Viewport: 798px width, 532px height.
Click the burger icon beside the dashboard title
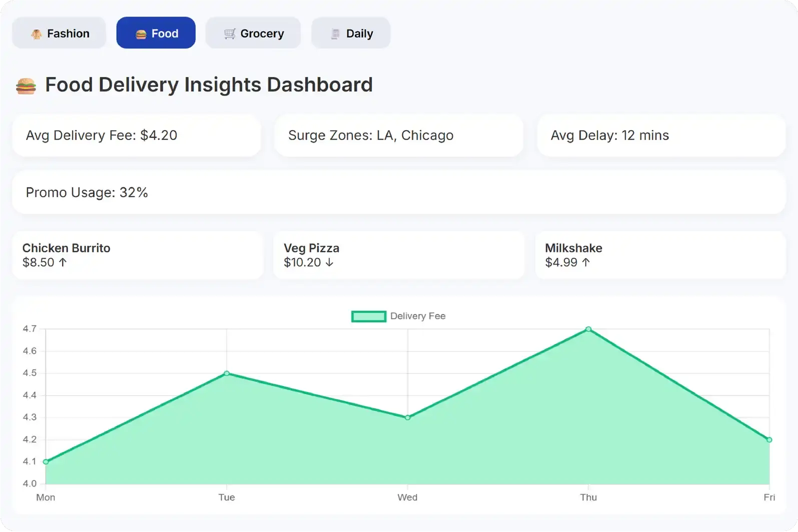[26, 85]
